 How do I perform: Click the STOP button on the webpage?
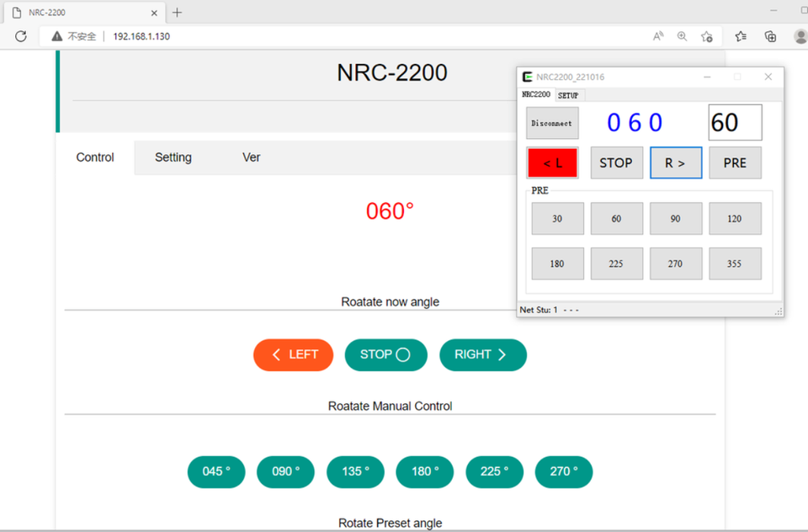tap(385, 354)
